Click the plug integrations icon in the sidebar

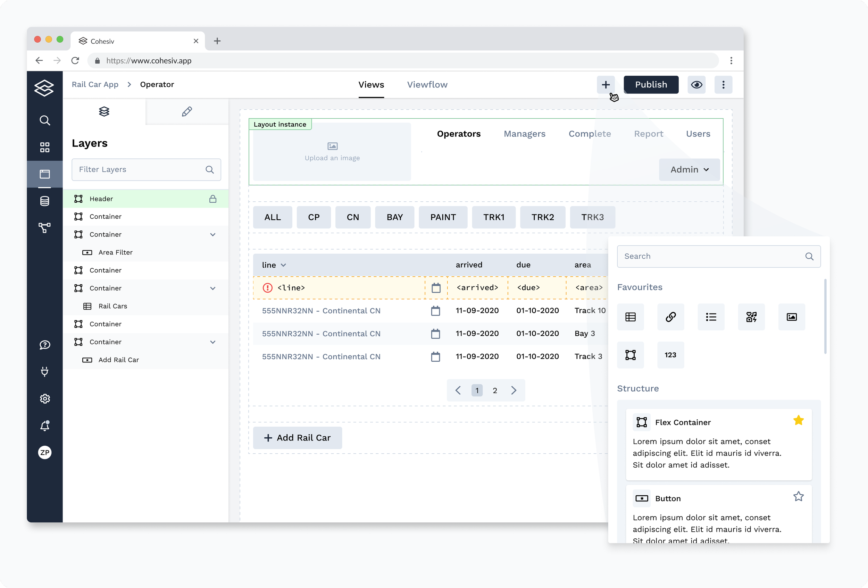point(44,372)
